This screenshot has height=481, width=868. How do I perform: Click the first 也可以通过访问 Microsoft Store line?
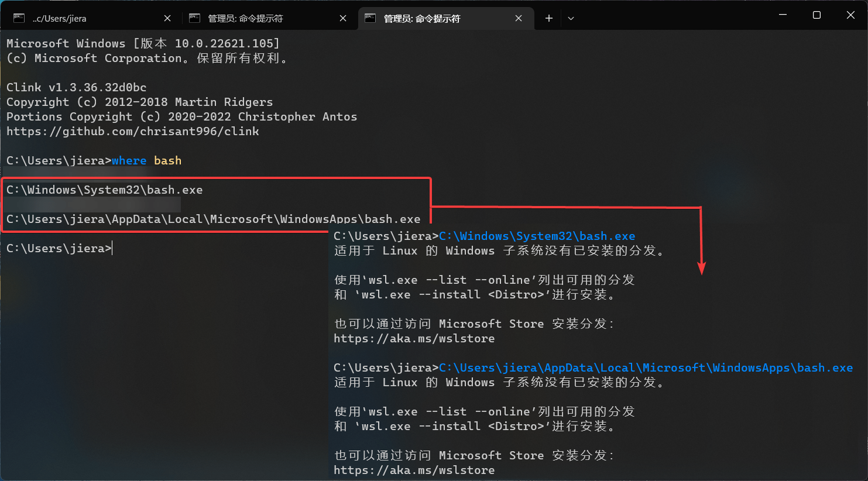[x=474, y=324]
